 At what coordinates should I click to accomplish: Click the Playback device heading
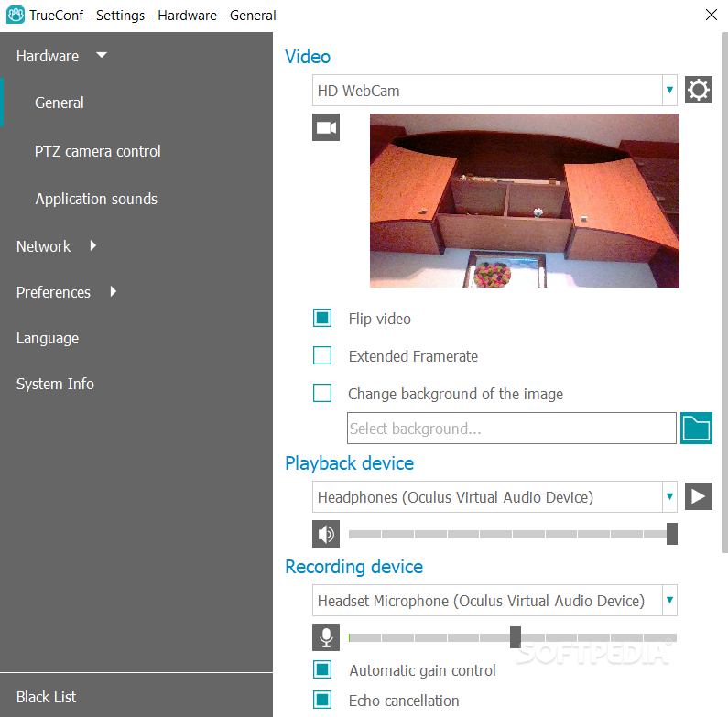(349, 463)
